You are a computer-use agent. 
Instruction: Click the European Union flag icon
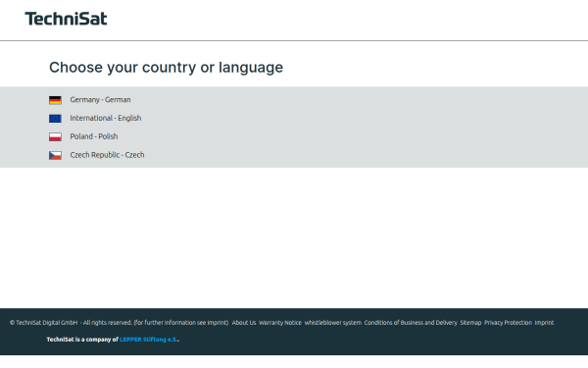tap(55, 119)
